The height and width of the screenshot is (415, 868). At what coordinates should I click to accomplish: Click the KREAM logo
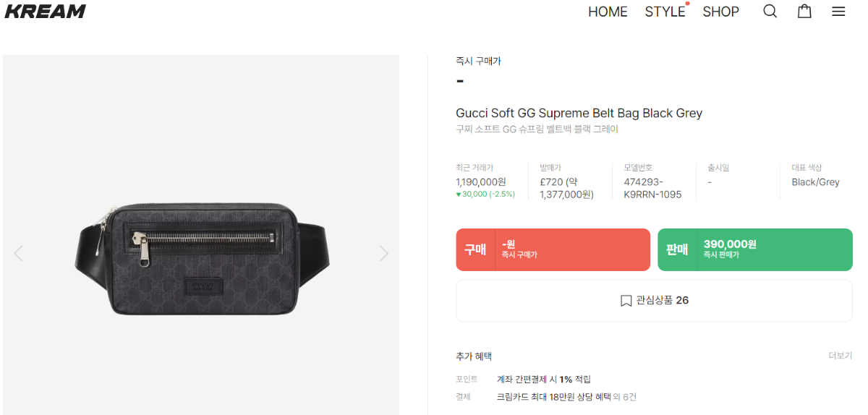(46, 12)
